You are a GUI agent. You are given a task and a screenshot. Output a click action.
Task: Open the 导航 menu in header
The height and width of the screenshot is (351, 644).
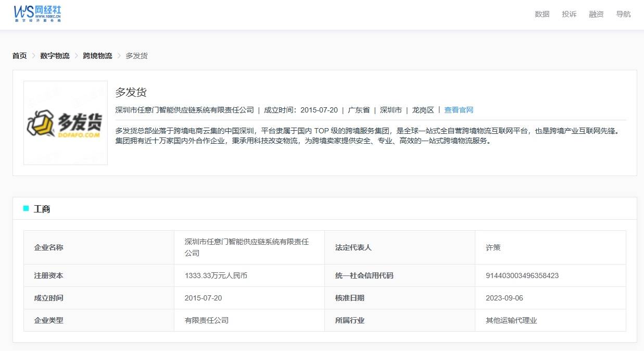coord(623,14)
